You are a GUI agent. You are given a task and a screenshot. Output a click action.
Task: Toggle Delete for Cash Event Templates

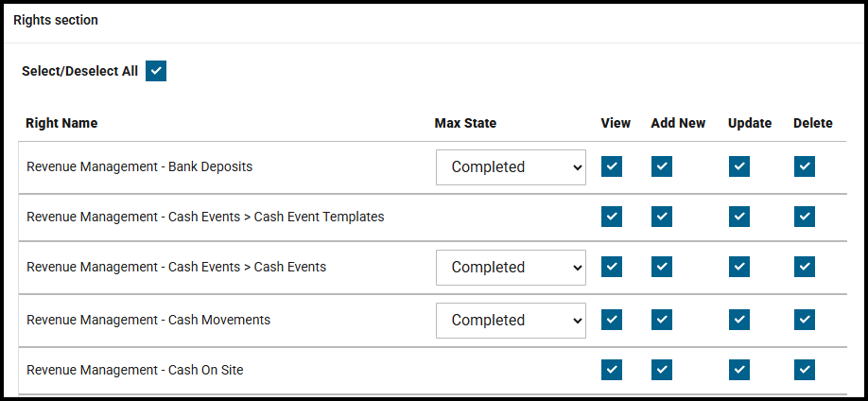point(805,217)
